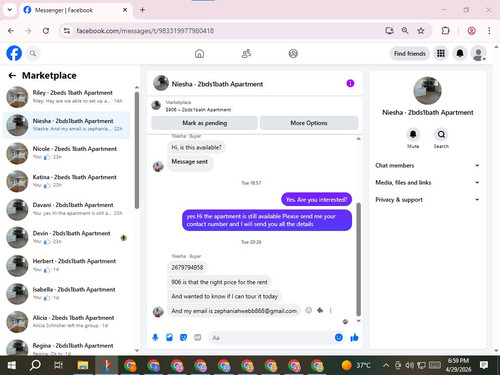This screenshot has width=500, height=375.
Task: Reload the page in Chrome
Action: (x=46, y=31)
